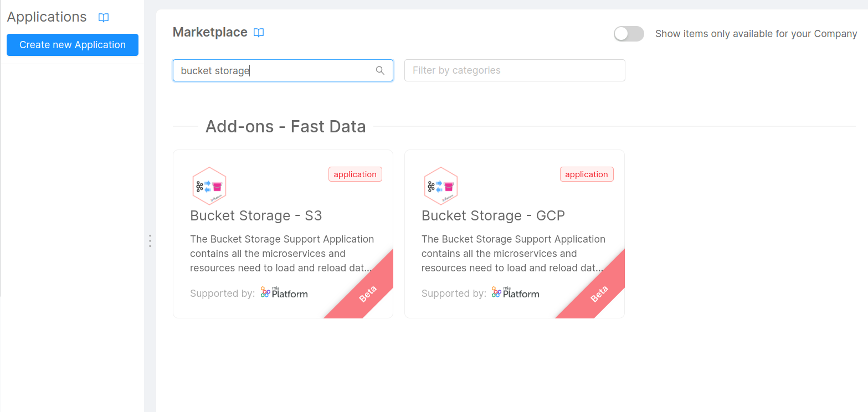Screen dimensions: 868x412
Task: Open the Filter by categories dropdown
Action: (515, 70)
